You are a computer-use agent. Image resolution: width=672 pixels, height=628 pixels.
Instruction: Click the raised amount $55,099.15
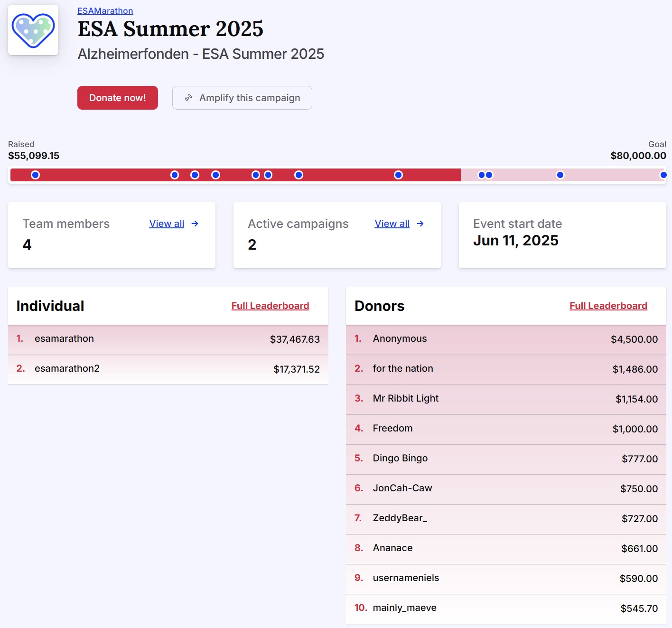(x=34, y=156)
